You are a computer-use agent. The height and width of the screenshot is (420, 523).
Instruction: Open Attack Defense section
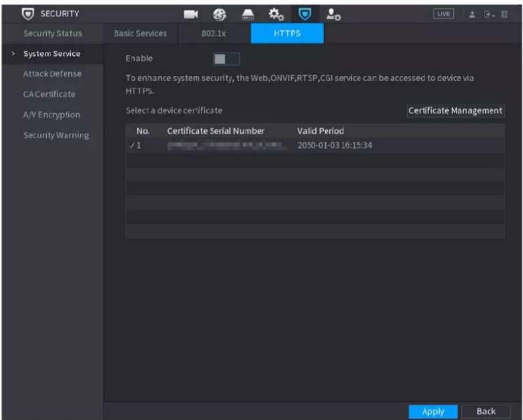[x=53, y=74]
